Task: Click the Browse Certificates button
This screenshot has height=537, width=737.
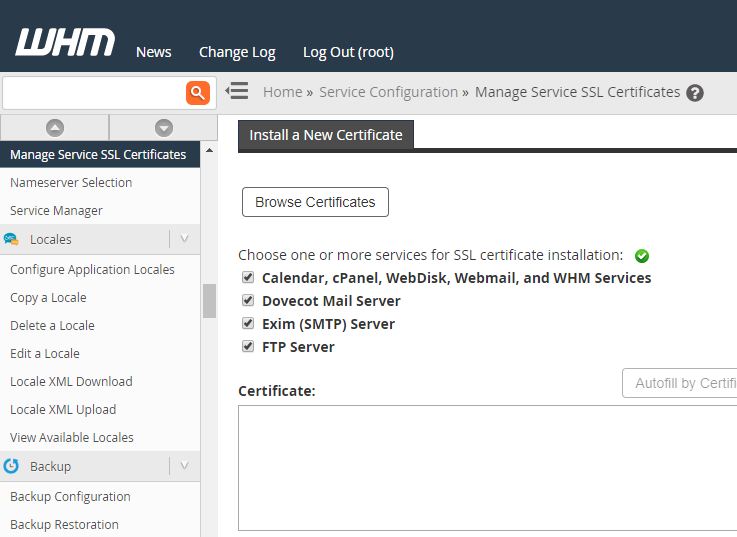Action: 315,202
